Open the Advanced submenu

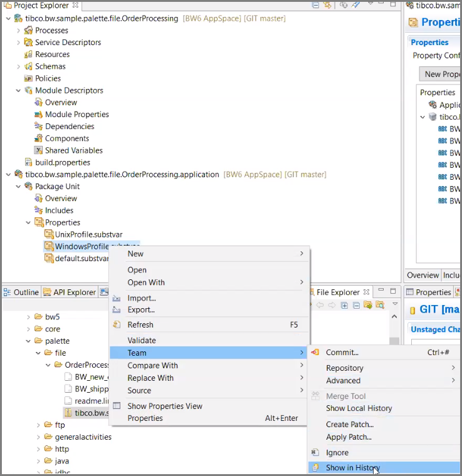point(384,380)
